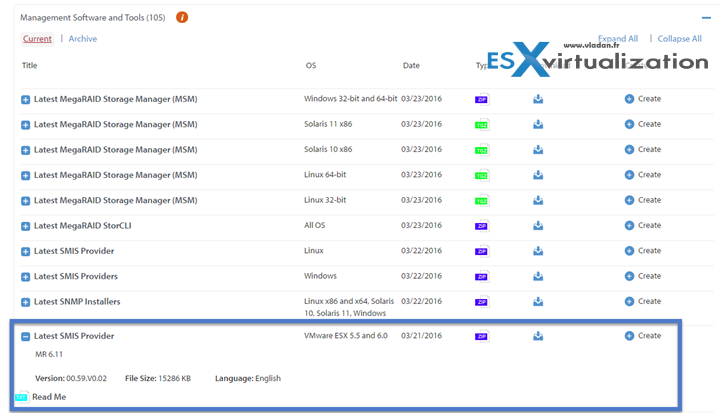
Task: Download MSM for Linux 32-bit
Action: pyautogui.click(x=538, y=200)
